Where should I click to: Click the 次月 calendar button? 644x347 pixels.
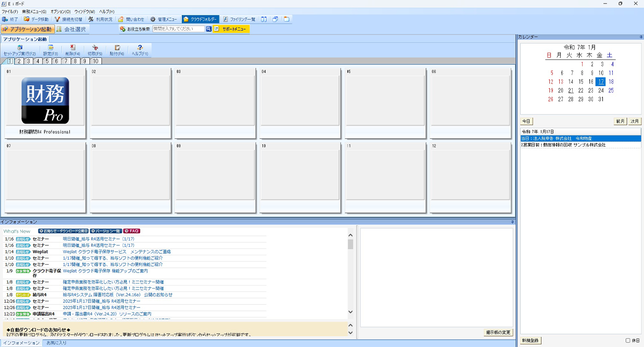(635, 121)
